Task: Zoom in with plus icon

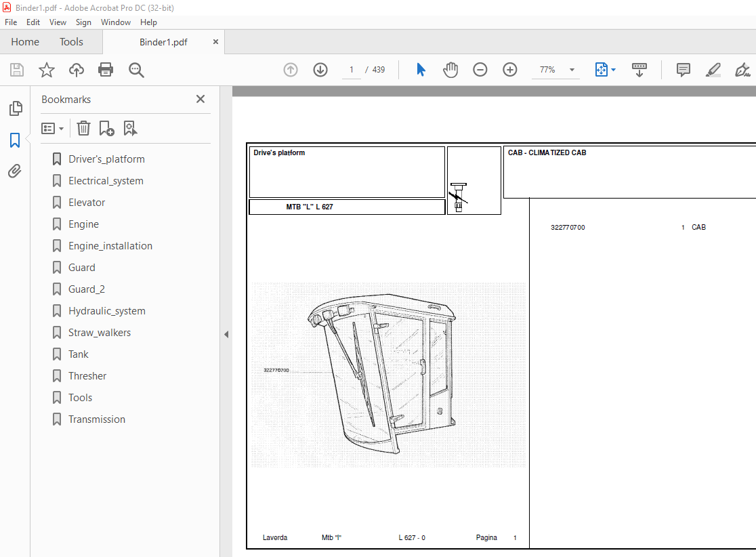Action: coord(509,70)
